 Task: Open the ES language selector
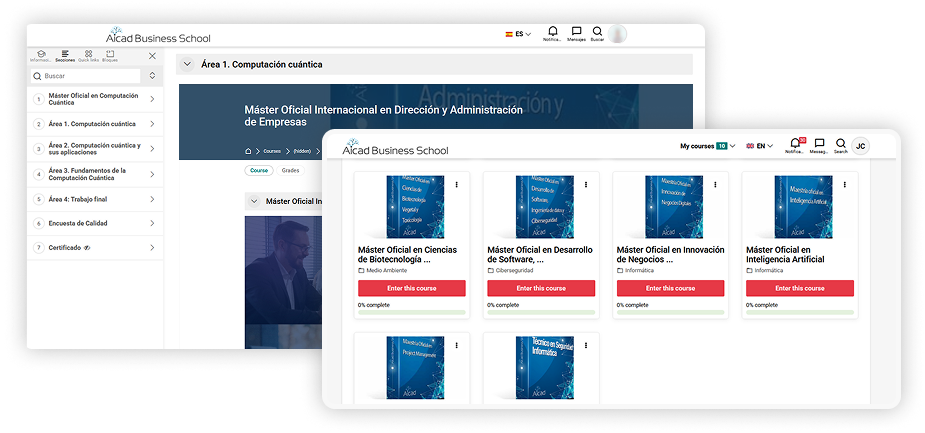pyautogui.click(x=517, y=34)
